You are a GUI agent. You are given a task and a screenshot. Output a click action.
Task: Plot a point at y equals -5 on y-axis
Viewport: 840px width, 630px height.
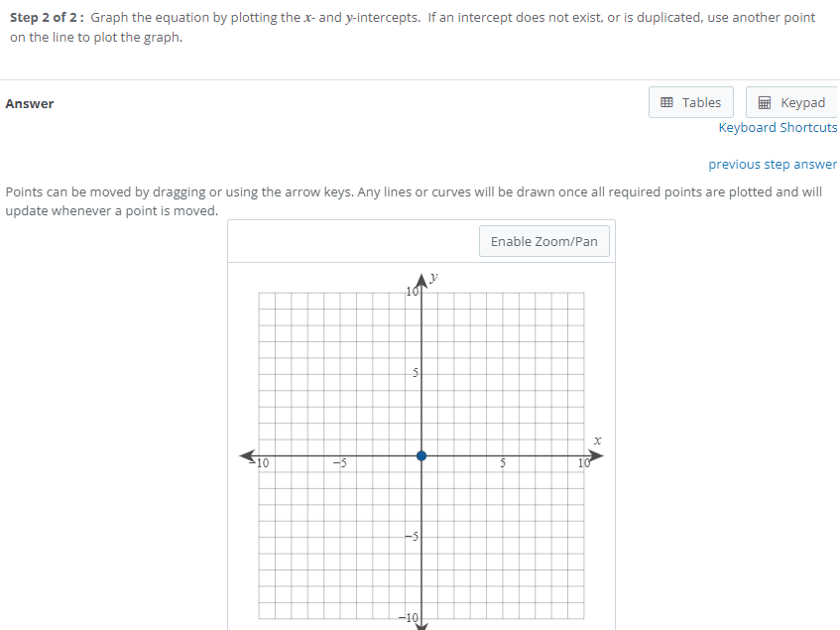click(421, 538)
